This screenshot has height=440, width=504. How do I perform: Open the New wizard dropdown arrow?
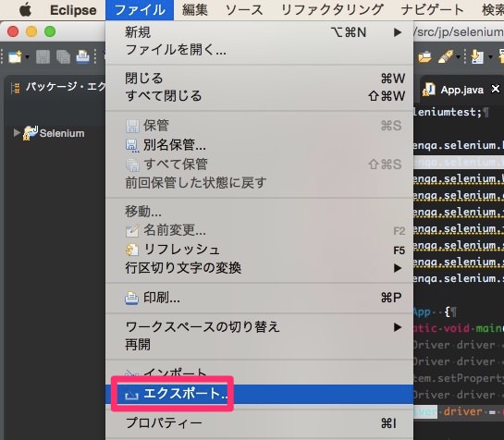pos(27,57)
